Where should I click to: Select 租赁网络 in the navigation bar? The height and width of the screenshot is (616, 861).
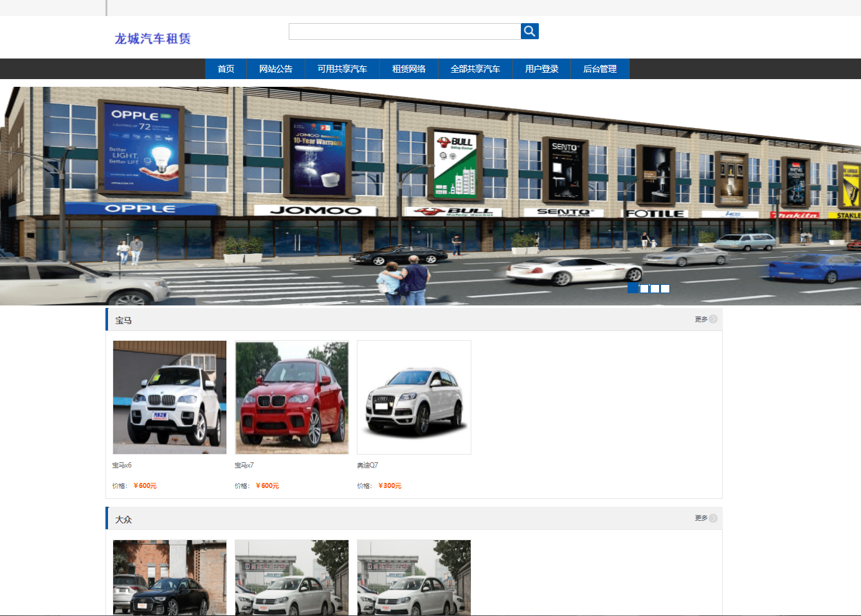(x=408, y=69)
